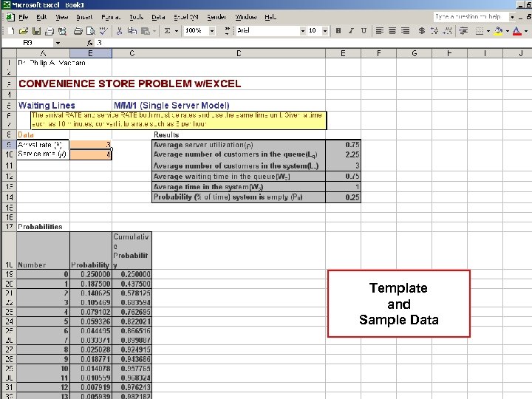
Task: Align cell text left
Action: pos(379,31)
